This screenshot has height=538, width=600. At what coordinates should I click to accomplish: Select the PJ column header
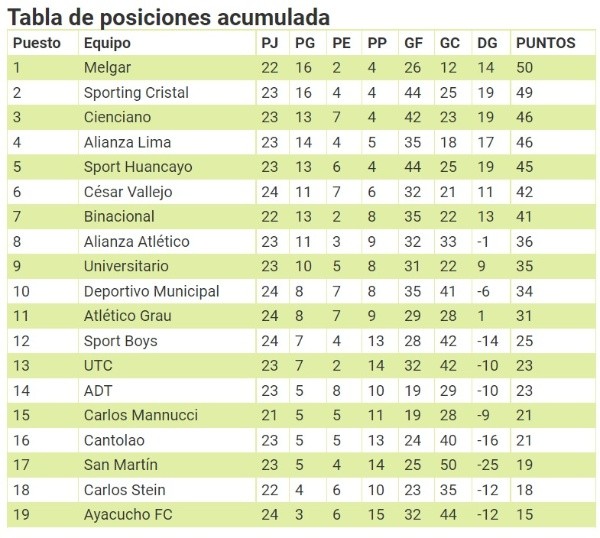(270, 43)
